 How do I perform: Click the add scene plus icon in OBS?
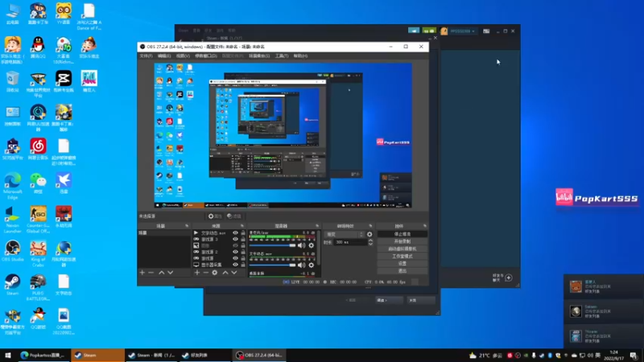pyautogui.click(x=142, y=273)
